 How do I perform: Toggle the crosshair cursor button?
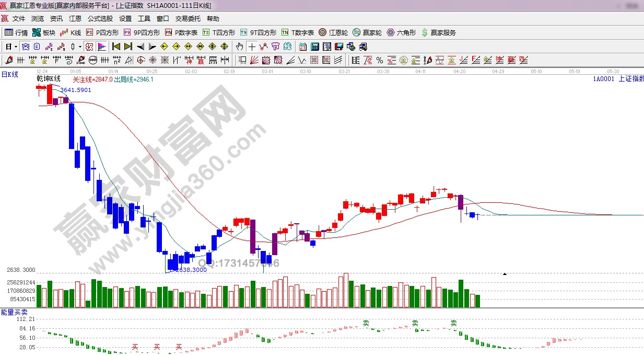coord(252,47)
